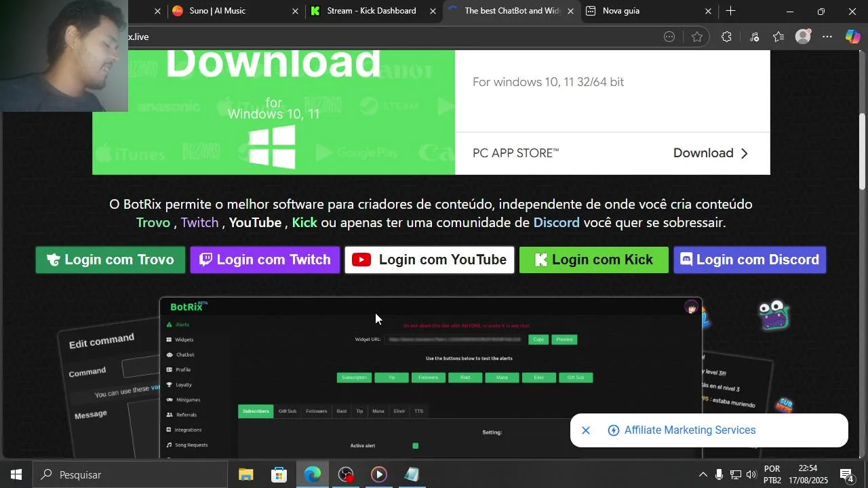Open Edge settings and more menu
This screenshot has height=488, width=868.
[x=827, y=37]
